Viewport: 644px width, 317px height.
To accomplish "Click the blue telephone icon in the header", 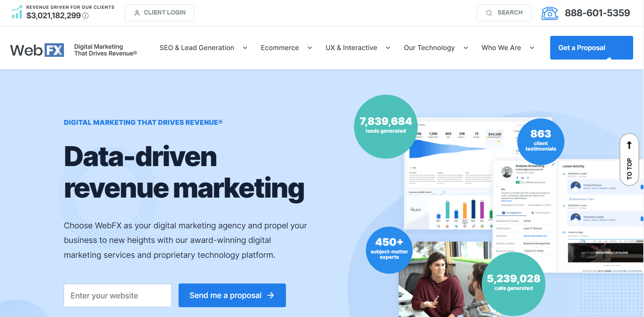I will coord(549,13).
